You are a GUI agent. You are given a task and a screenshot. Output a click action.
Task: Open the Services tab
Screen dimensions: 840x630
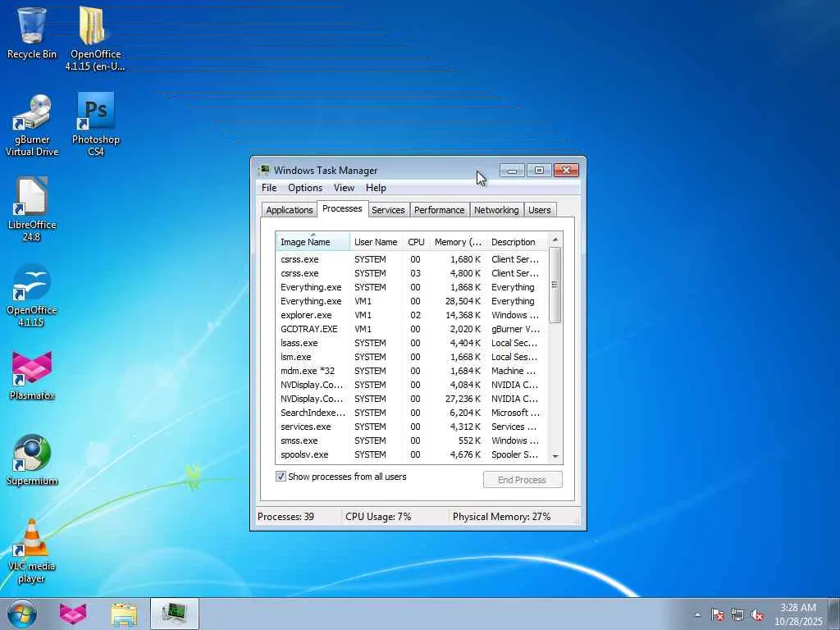coord(388,210)
